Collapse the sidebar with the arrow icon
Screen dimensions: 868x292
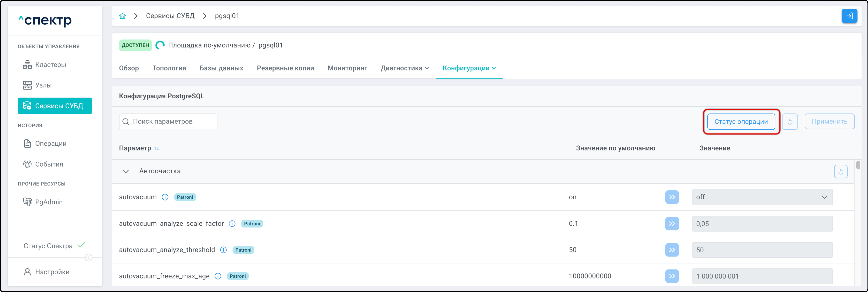point(89,258)
